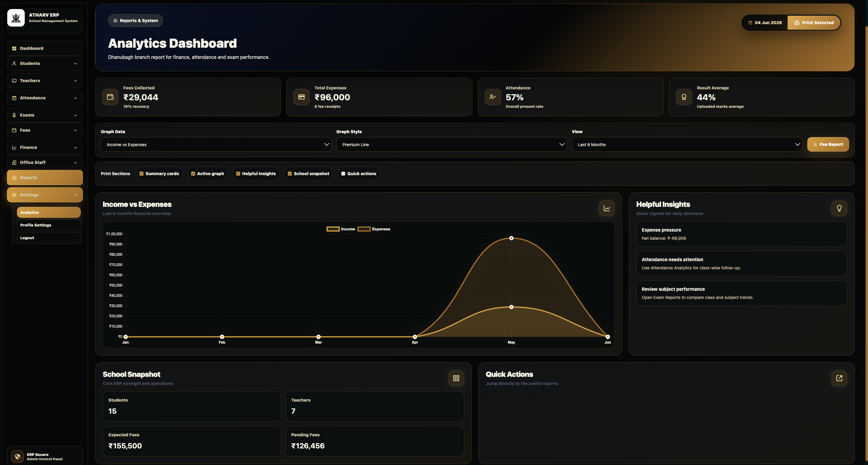Click the Fees card icon in sidebar
The width and height of the screenshot is (868, 465).
[14, 130]
